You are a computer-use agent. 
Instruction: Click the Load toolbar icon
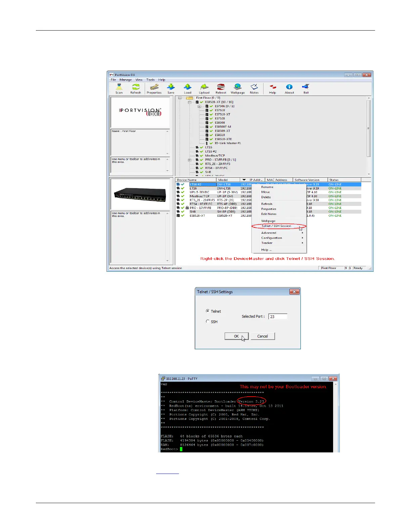187,89
